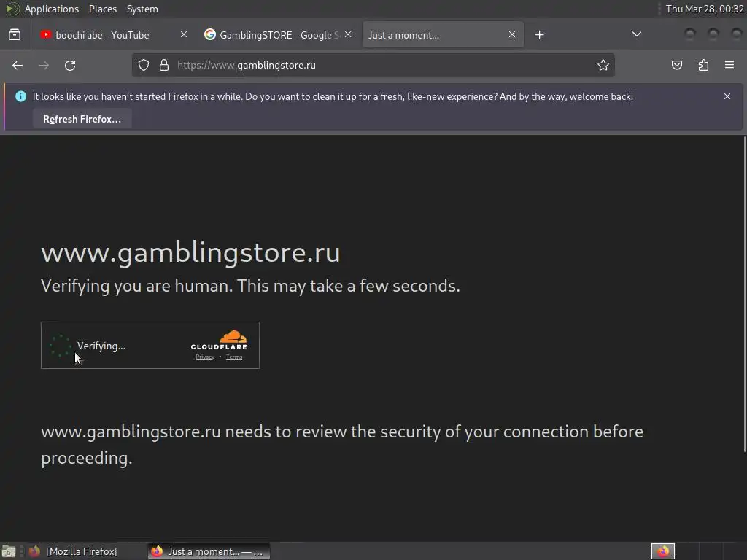Viewport: 747px width, 560px height.
Task: Select Just a moment taskbar window button
Action: tap(209, 551)
